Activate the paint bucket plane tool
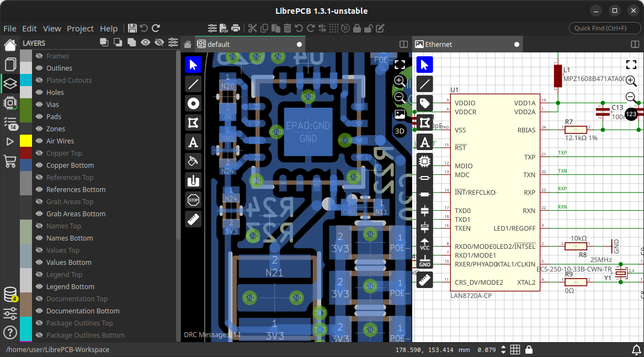 (193, 162)
